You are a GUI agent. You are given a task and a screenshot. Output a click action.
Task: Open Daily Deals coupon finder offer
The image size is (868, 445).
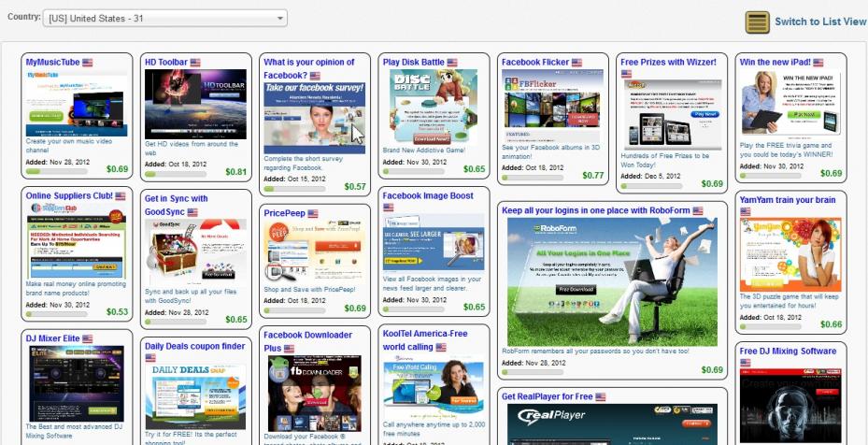195,346
